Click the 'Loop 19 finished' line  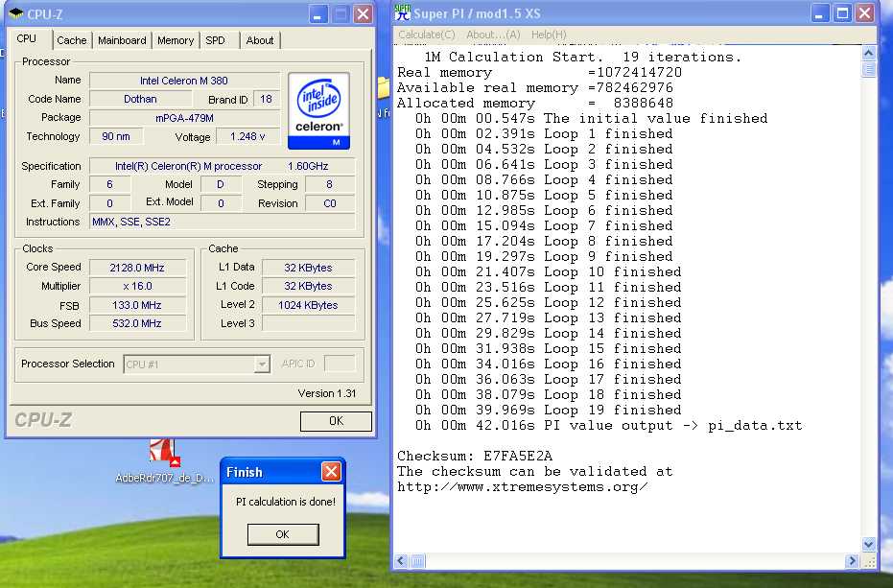pos(548,411)
